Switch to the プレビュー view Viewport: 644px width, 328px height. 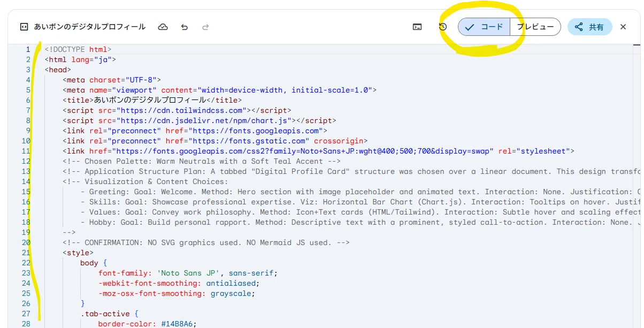[535, 27]
